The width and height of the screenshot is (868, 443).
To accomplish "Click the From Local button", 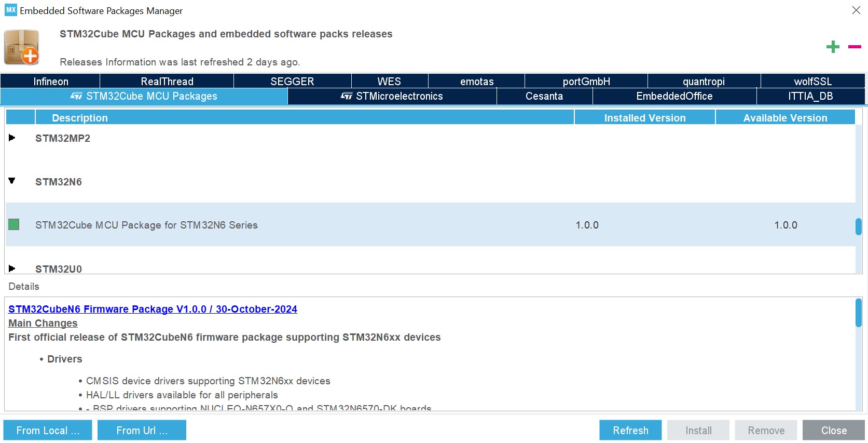I will 48,430.
